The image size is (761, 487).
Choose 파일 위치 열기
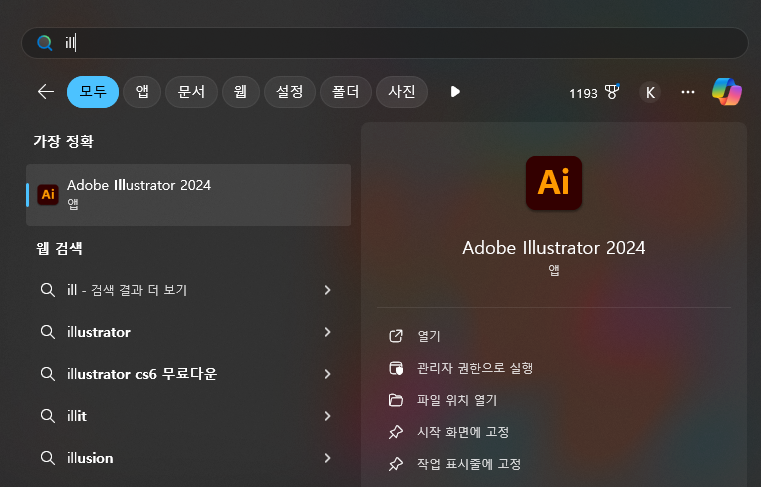pyautogui.click(x=457, y=400)
